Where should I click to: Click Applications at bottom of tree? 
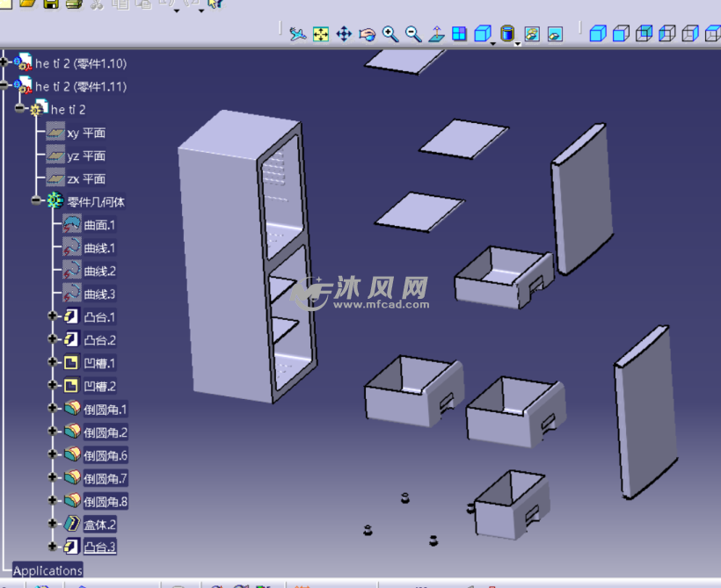pos(46,570)
